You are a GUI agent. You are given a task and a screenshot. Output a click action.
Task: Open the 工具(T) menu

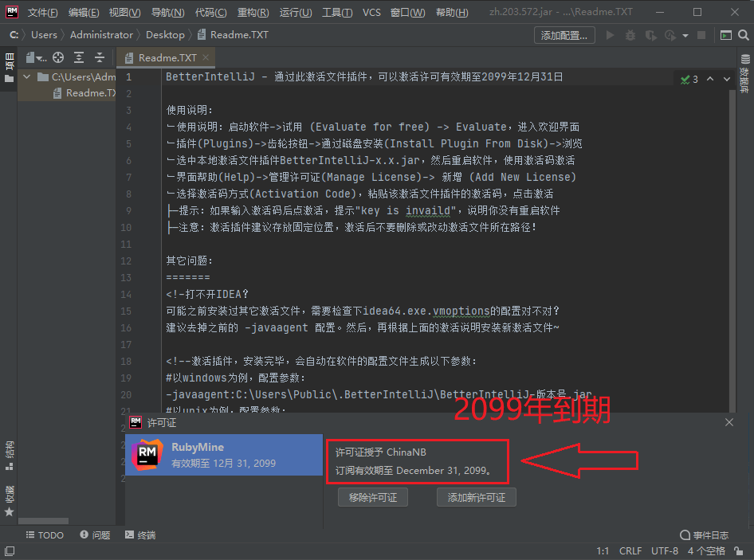click(337, 13)
